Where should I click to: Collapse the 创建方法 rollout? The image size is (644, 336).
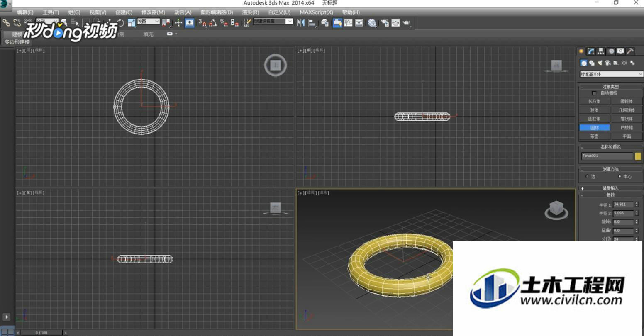click(611, 169)
